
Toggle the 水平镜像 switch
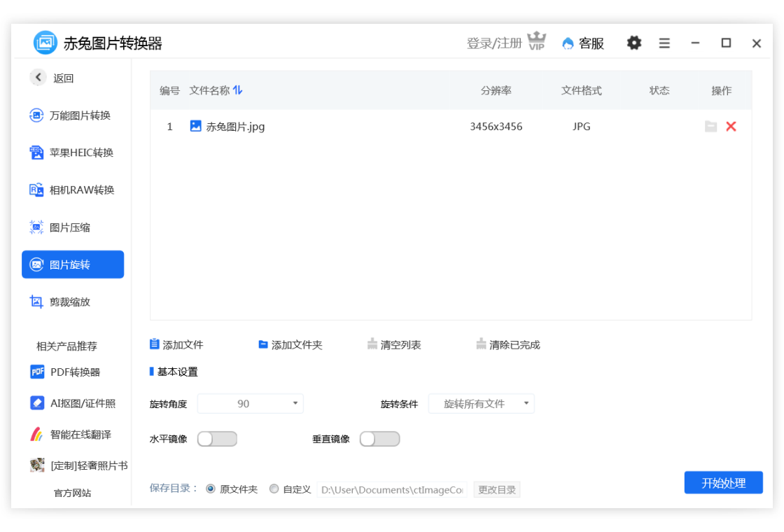pos(217,439)
